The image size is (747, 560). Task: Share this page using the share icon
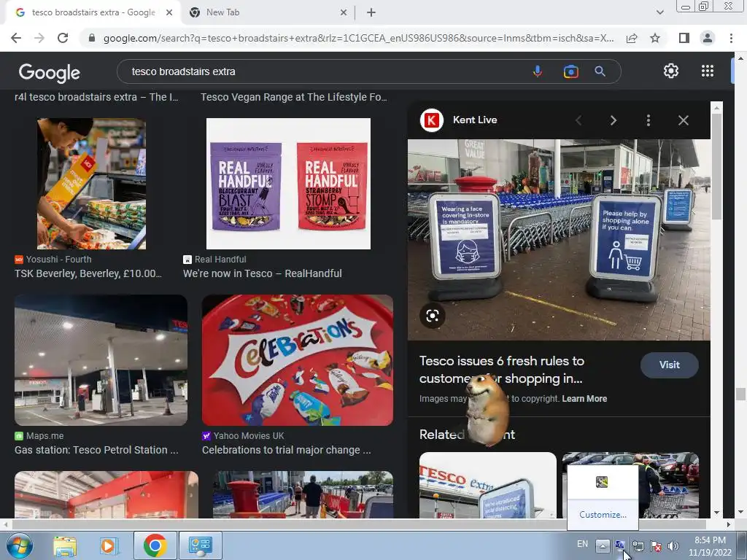coord(632,38)
